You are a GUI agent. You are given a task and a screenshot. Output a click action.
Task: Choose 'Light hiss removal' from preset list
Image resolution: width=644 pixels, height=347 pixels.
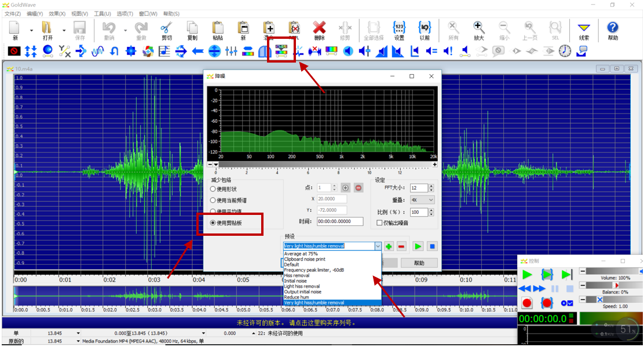pos(302,286)
